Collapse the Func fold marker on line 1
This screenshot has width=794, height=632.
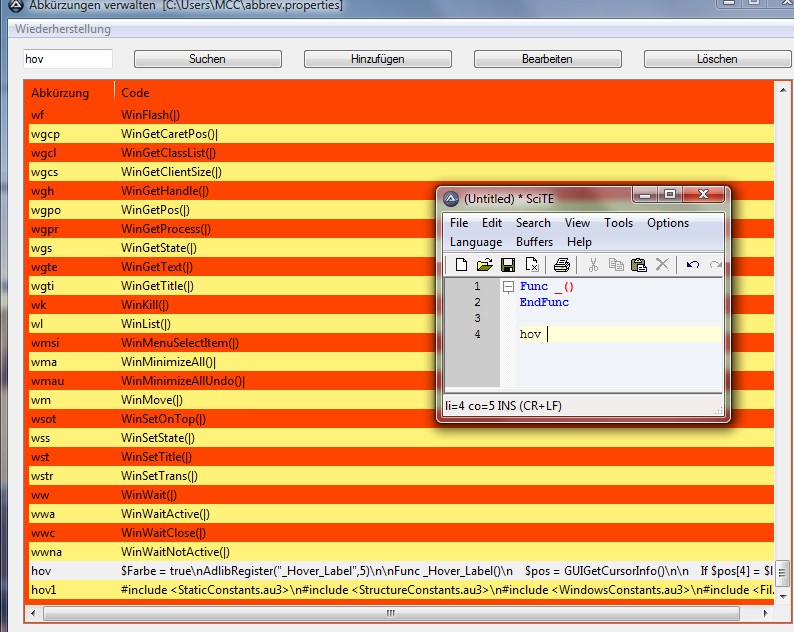pos(508,287)
